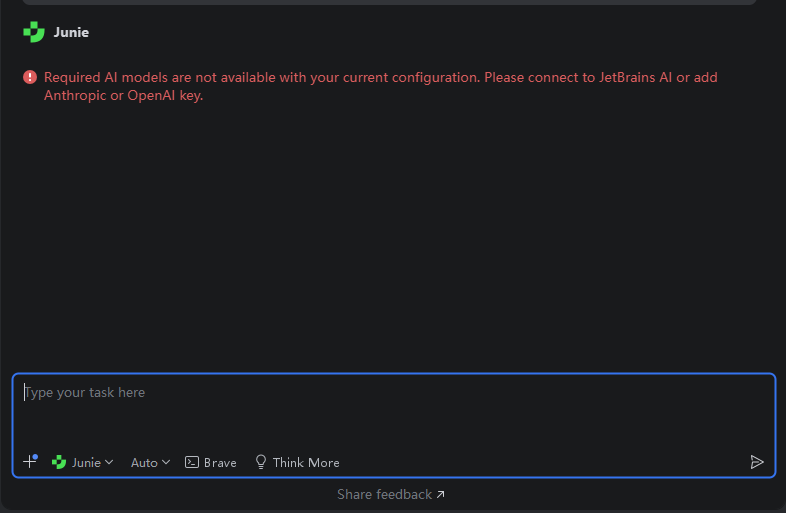786x513 pixels.
Task: Expand the chevron next to Junie selector
Action: 109,462
